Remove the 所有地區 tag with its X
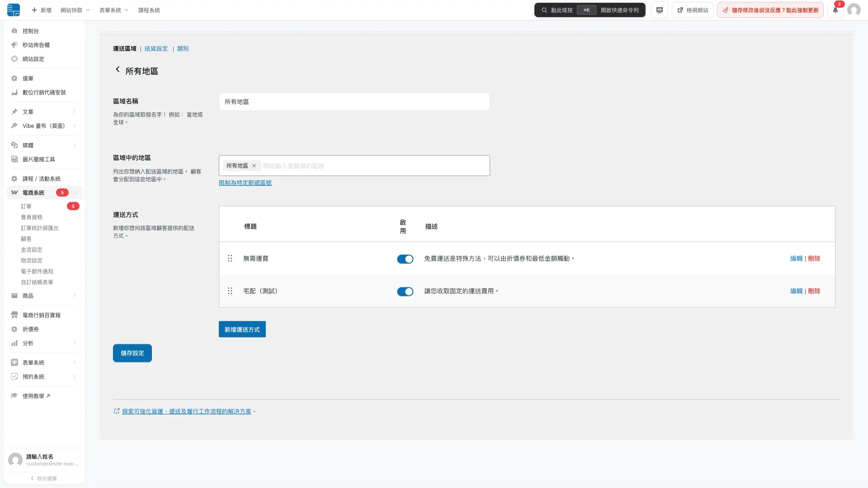Screen dimensions: 868x488 click(x=254, y=166)
